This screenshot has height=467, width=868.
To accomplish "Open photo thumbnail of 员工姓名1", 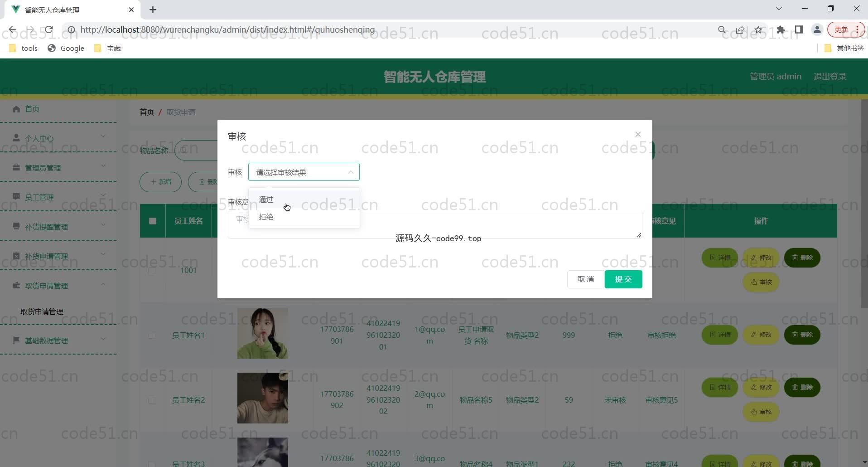I will (x=263, y=333).
